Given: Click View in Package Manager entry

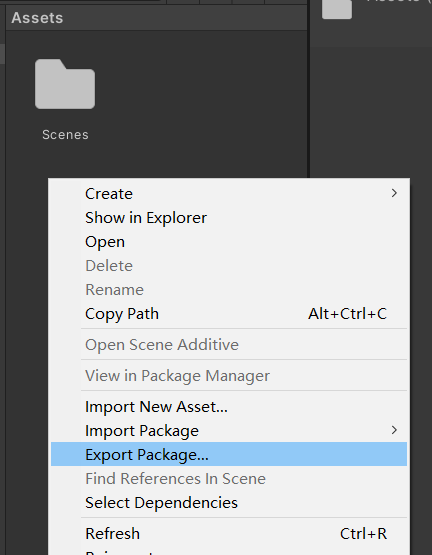Looking at the screenshot, I should (x=229, y=376).
